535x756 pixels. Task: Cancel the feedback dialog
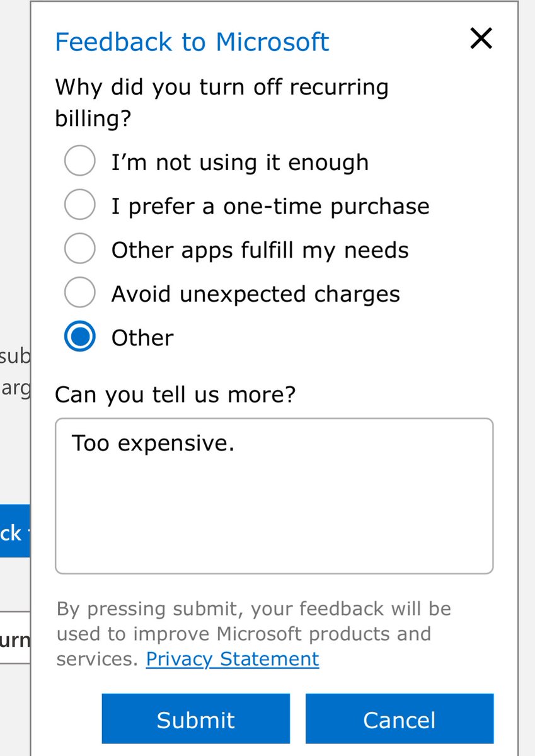coord(400,719)
